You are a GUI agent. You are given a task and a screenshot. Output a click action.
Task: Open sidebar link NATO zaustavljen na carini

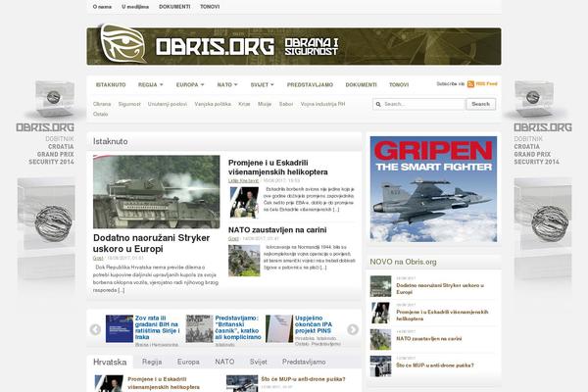pos(429,339)
